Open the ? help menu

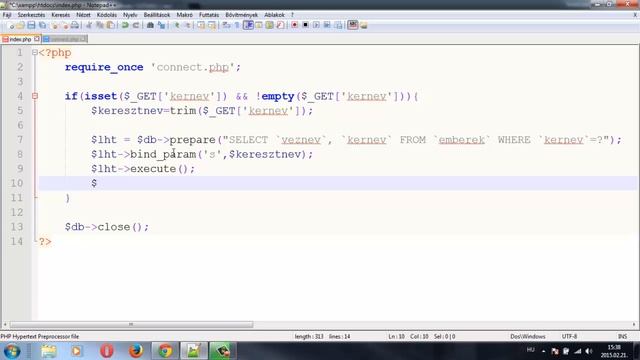coord(292,15)
